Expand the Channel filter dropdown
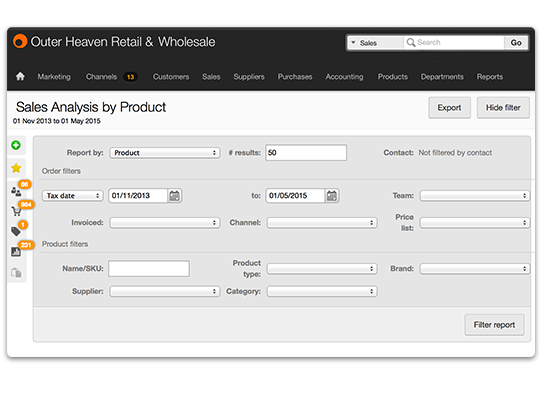Screen dimensions: 543x393 322,223
